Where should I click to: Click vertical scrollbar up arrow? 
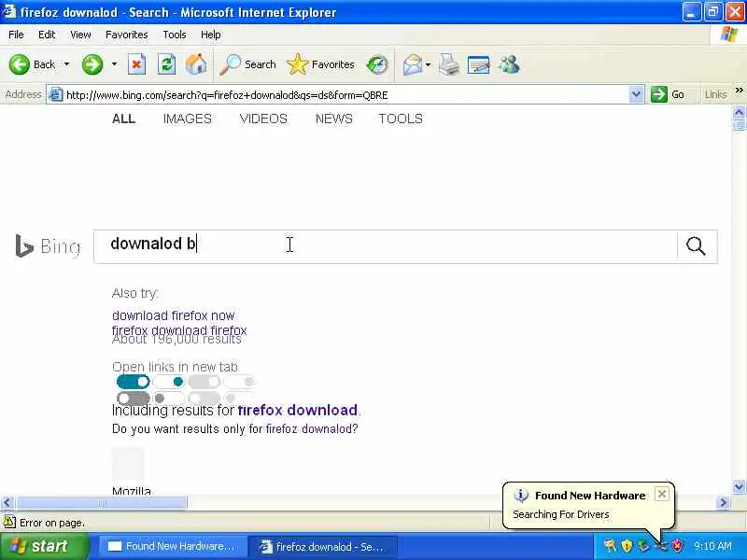[739, 112]
